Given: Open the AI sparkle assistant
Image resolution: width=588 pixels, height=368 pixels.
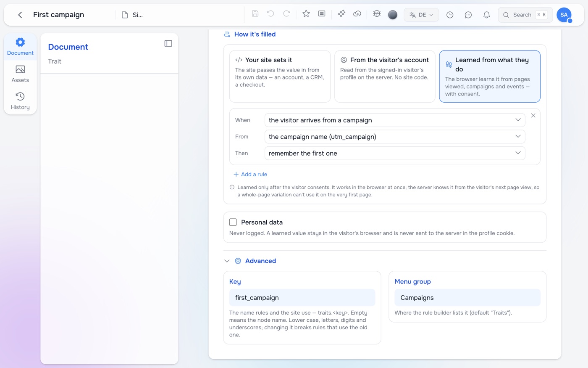Looking at the screenshot, I should click(341, 13).
